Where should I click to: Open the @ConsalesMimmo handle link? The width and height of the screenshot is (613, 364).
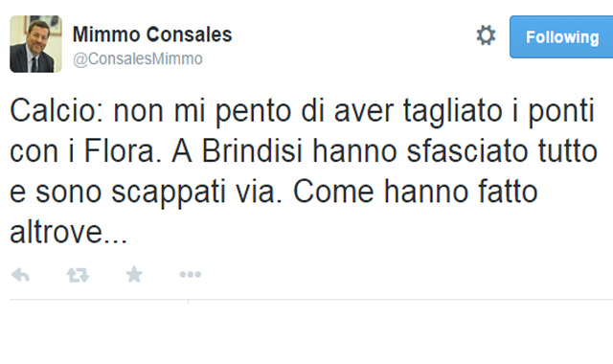[138, 59]
